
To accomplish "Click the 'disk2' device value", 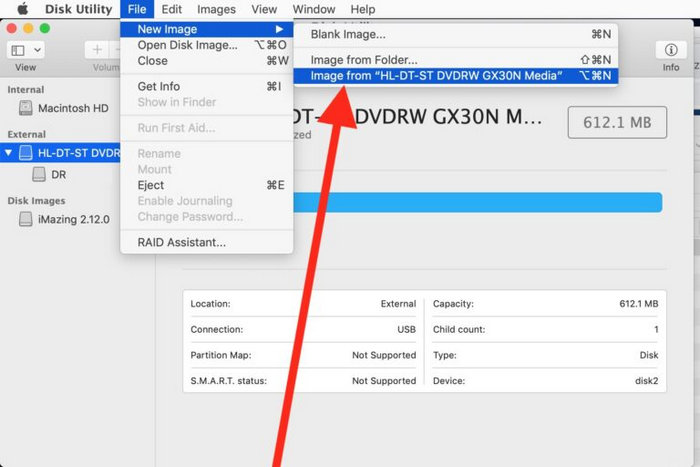I will coord(646,381).
